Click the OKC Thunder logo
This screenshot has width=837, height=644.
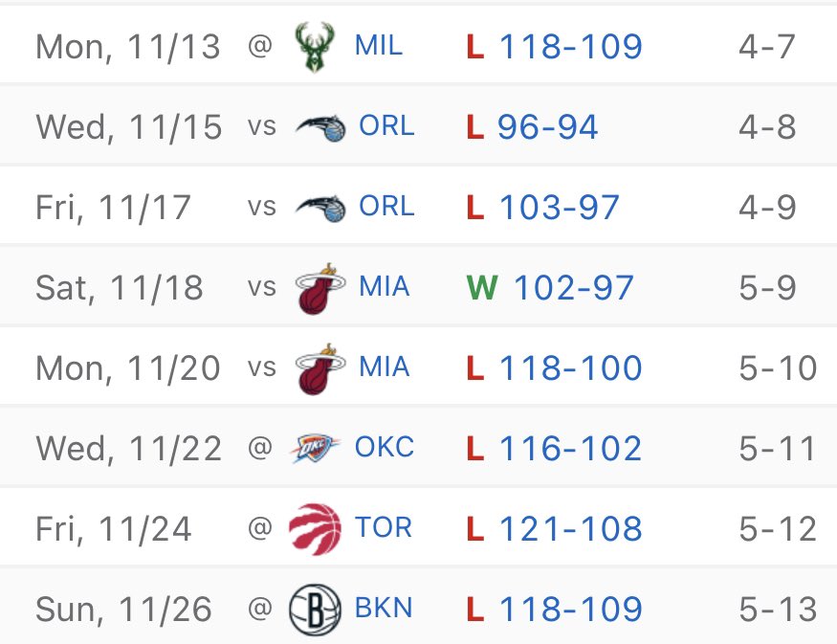315,448
